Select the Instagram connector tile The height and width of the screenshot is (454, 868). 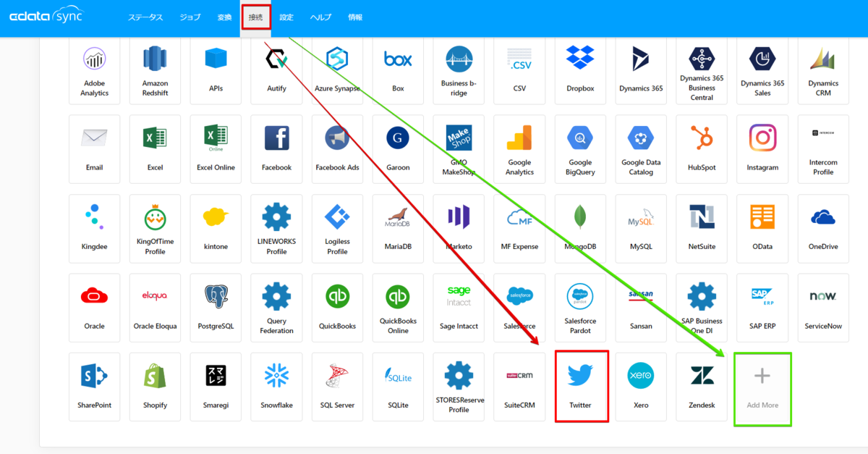click(x=763, y=149)
